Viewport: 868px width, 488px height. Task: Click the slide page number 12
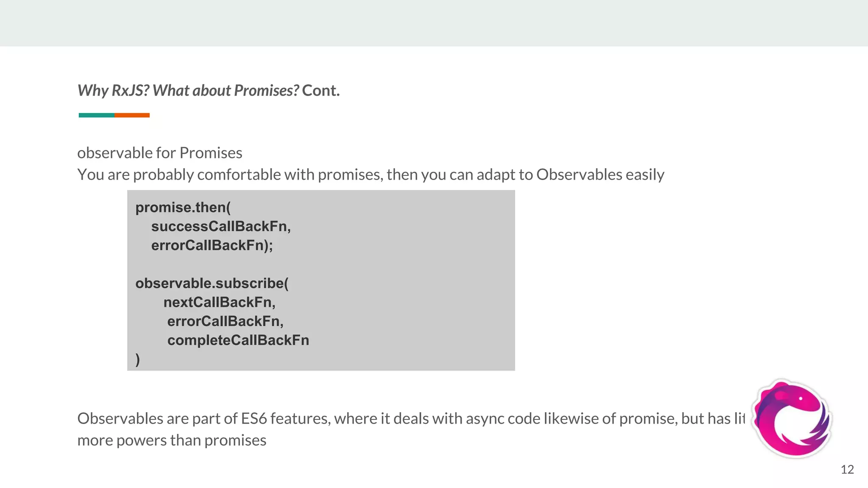tap(847, 469)
